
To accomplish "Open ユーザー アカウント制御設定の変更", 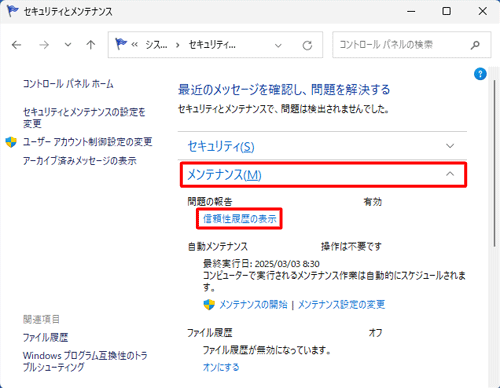I will pyautogui.click(x=87, y=142).
